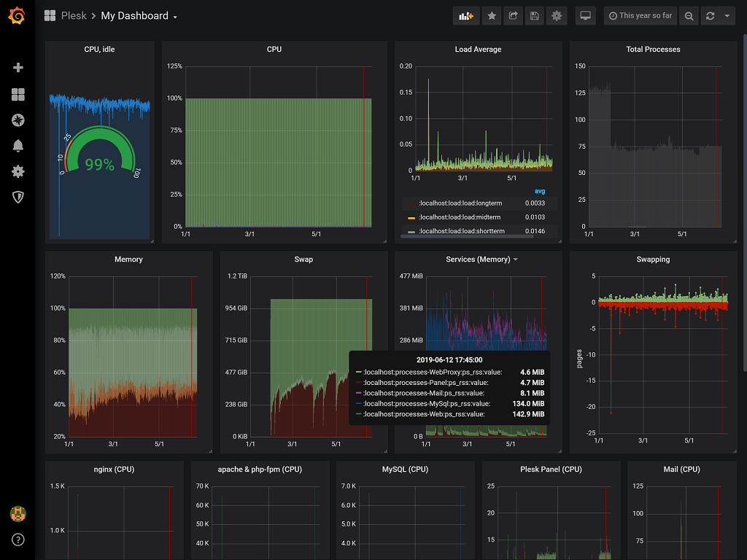The width and height of the screenshot is (747, 560).
Task: Open the Create menu in sidebar
Action: [18, 67]
